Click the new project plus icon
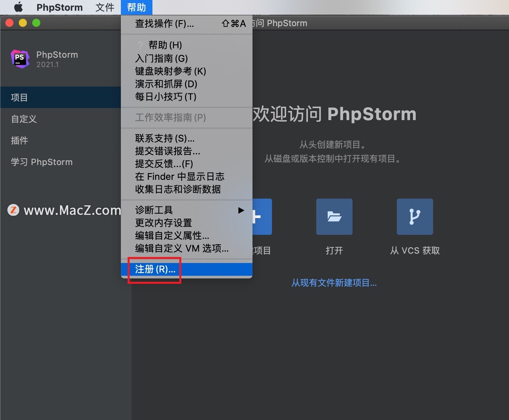 262,217
